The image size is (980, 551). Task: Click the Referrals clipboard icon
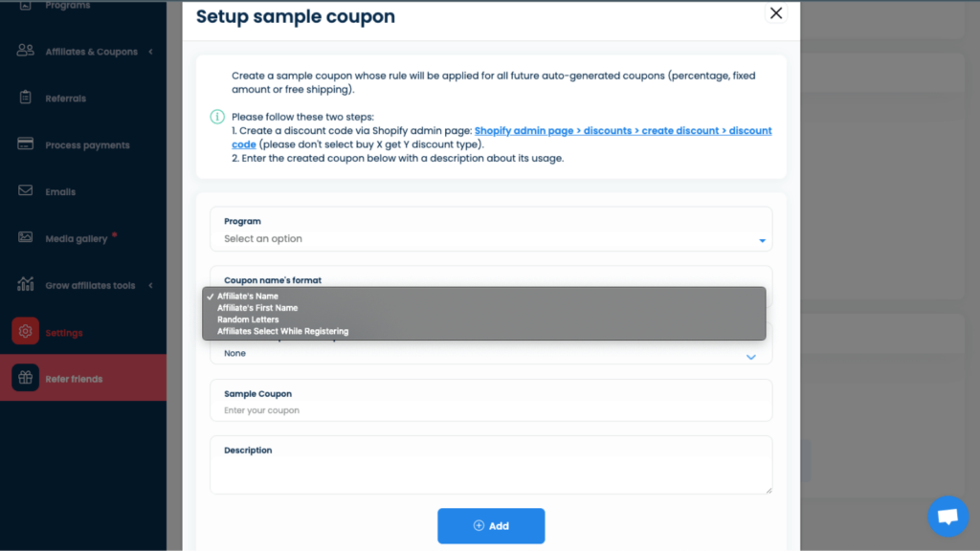25,98
